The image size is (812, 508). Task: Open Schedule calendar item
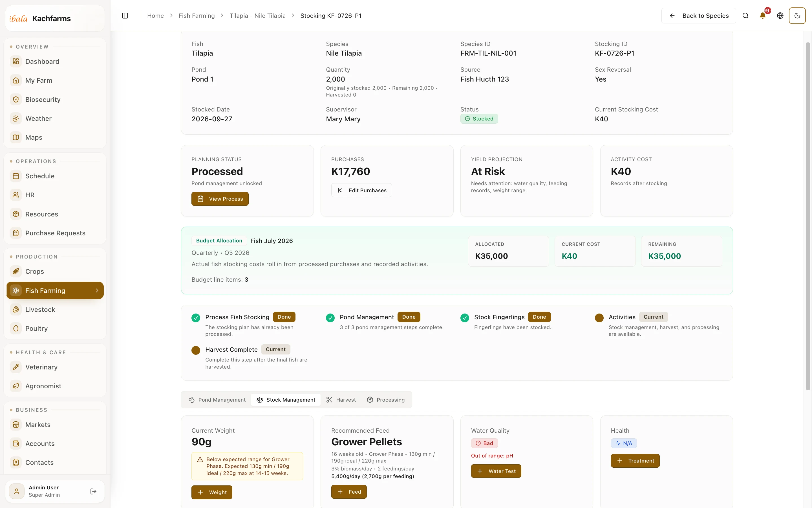(x=55, y=176)
